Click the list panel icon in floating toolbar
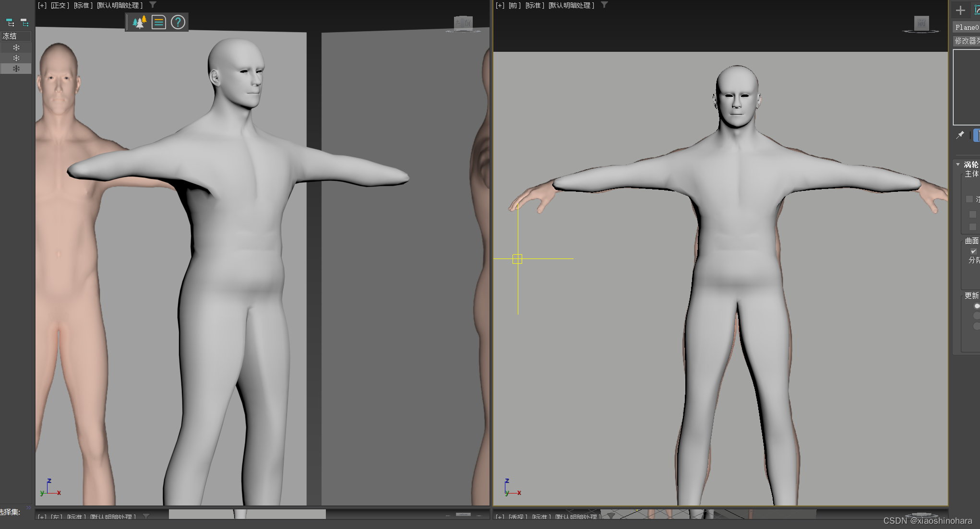The image size is (980, 529). [159, 22]
